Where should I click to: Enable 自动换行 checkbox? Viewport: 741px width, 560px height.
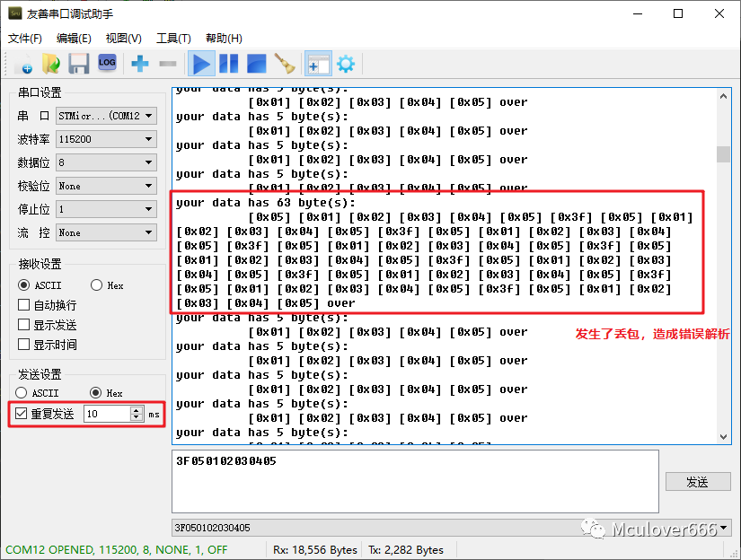tap(23, 305)
